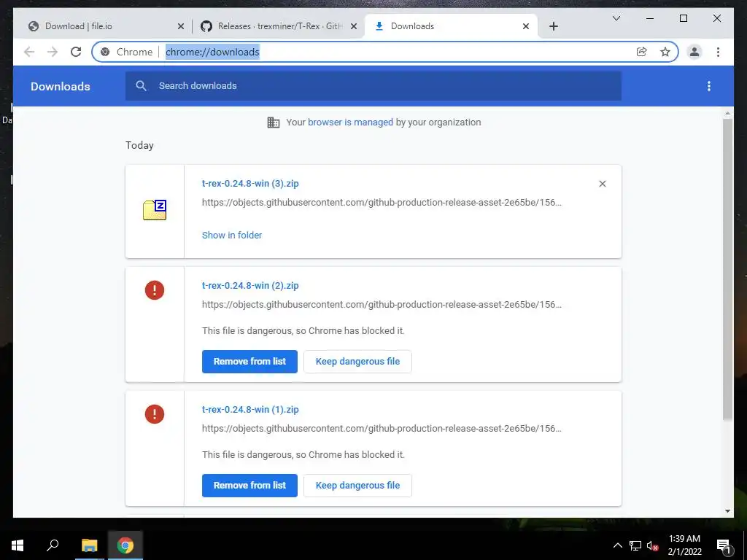
Task: Close the Downloads tab
Action: click(x=525, y=26)
